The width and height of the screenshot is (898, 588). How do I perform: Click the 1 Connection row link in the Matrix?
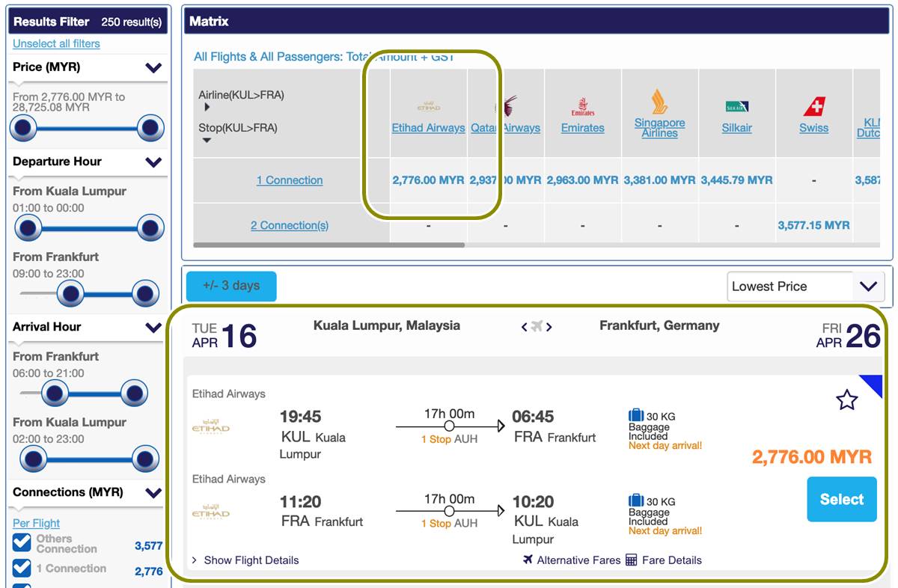(x=290, y=180)
